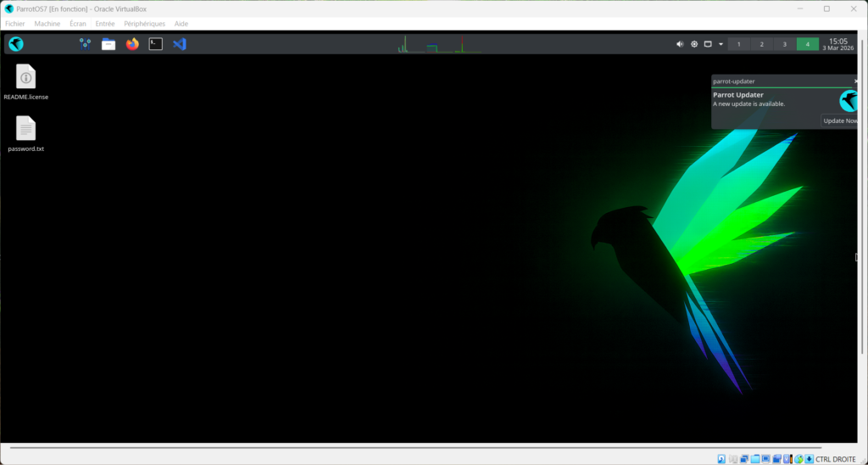Click Update Now in Parrot Updater notification
The image size is (868, 465).
tap(840, 120)
